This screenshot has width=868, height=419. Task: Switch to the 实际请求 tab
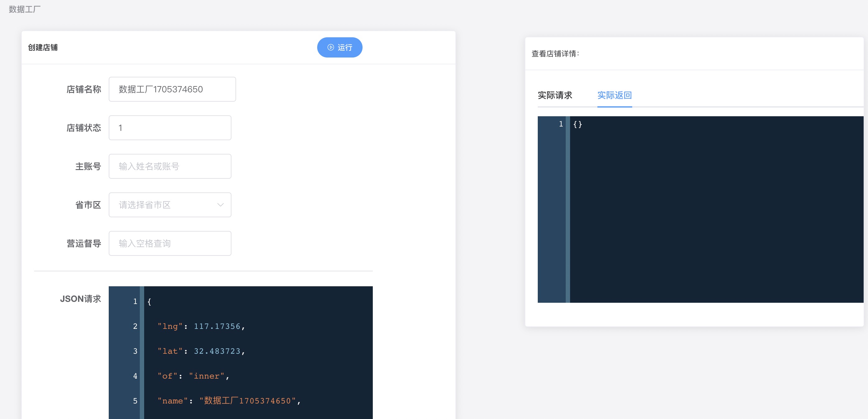555,95
